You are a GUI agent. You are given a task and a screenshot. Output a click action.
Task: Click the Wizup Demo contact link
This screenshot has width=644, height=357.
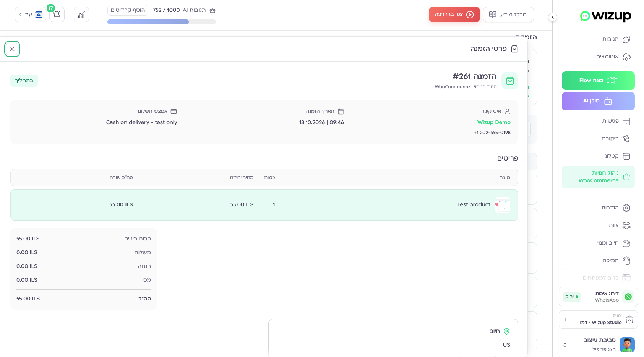[x=494, y=122]
